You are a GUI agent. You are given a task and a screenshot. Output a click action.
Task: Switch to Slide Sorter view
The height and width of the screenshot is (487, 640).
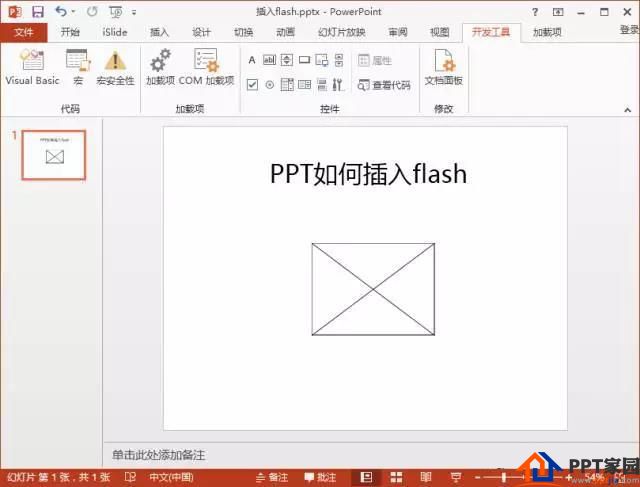(396, 477)
